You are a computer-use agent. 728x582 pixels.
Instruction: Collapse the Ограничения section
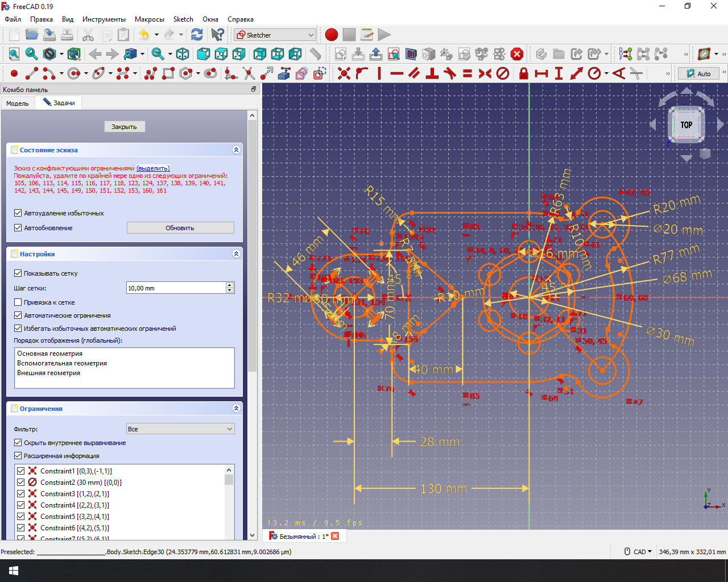coord(237,409)
